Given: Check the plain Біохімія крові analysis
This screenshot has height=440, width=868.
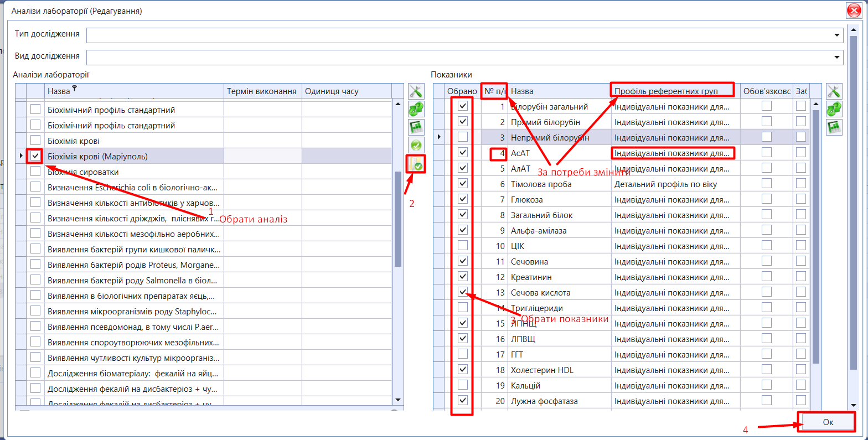Looking at the screenshot, I should point(35,141).
